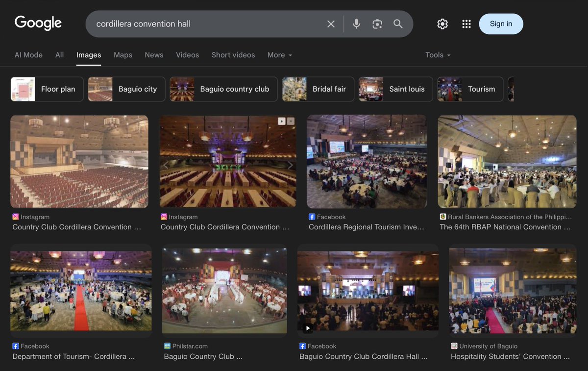Screen dimensions: 588x371
Task: Click Facebook source for Cordillera Regional Tourism
Action: (327, 217)
